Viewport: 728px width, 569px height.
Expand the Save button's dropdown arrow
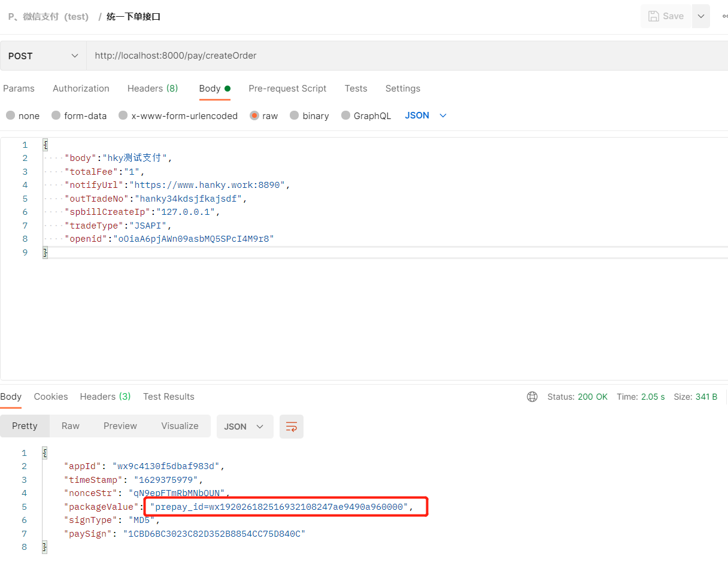[x=700, y=16]
